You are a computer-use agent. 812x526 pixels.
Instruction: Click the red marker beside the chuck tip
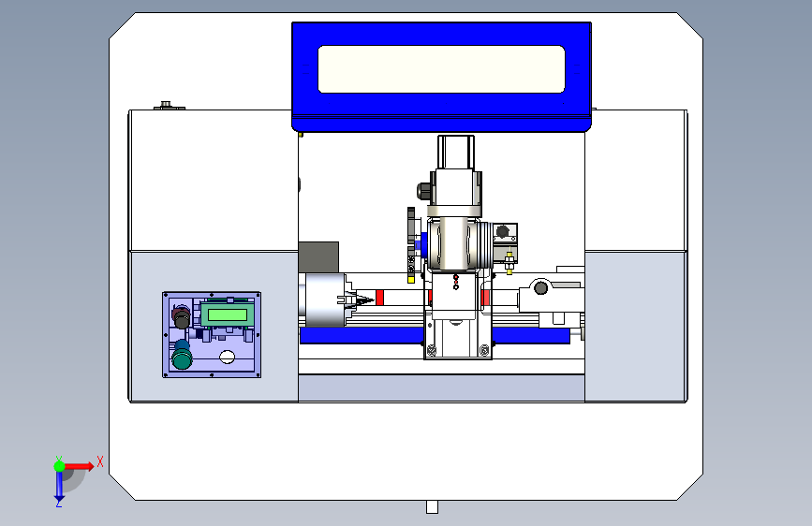coord(379,298)
